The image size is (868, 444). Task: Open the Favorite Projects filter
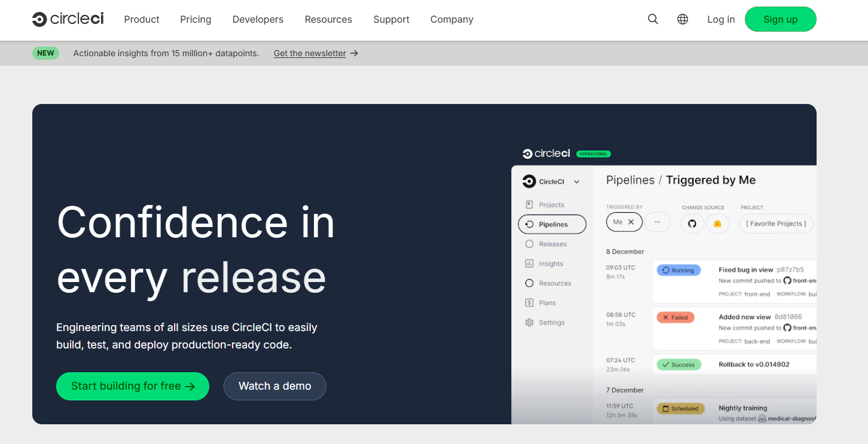tap(777, 223)
